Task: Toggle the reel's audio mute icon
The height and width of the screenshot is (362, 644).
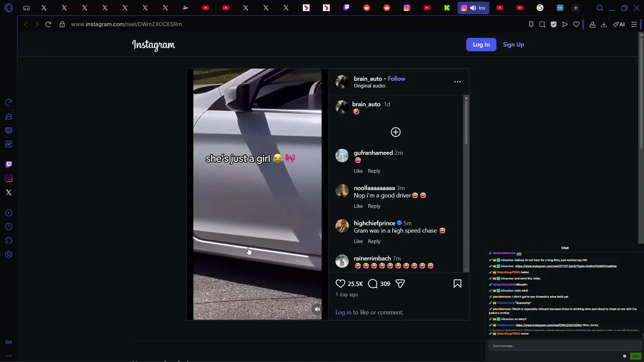Action: click(317, 309)
